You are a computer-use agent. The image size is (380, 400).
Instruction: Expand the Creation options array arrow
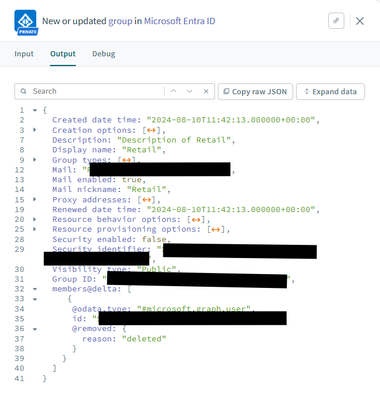point(35,130)
